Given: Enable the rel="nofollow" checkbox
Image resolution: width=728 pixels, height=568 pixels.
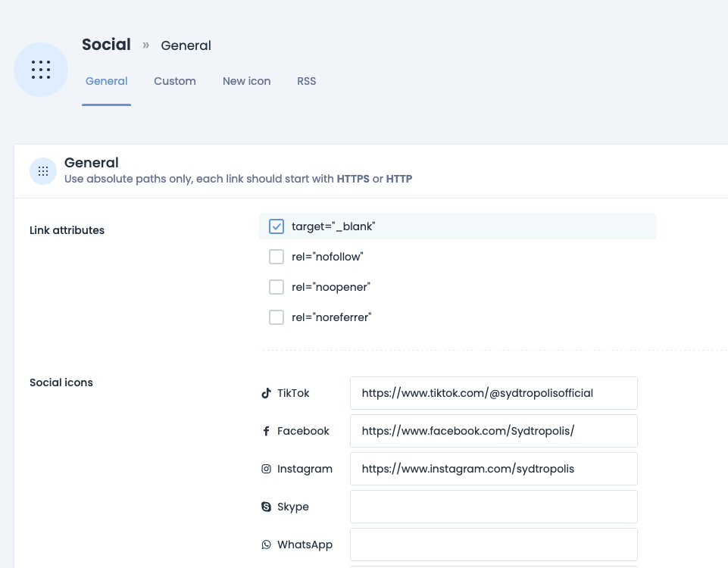Looking at the screenshot, I should 277,257.
